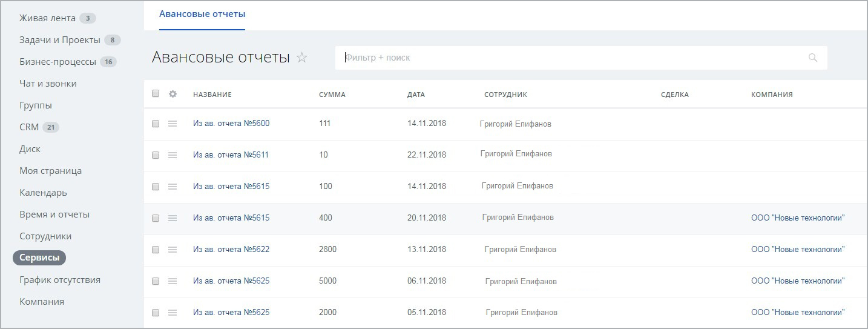This screenshot has width=868, height=329.
Task: Open row menu for report №5600
Action: click(173, 124)
